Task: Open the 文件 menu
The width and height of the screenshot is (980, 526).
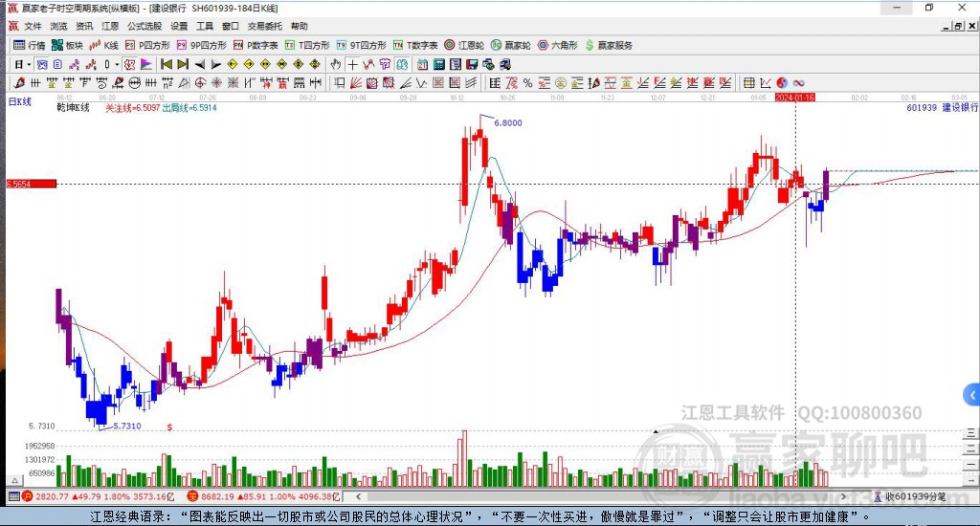Action: 33,26
